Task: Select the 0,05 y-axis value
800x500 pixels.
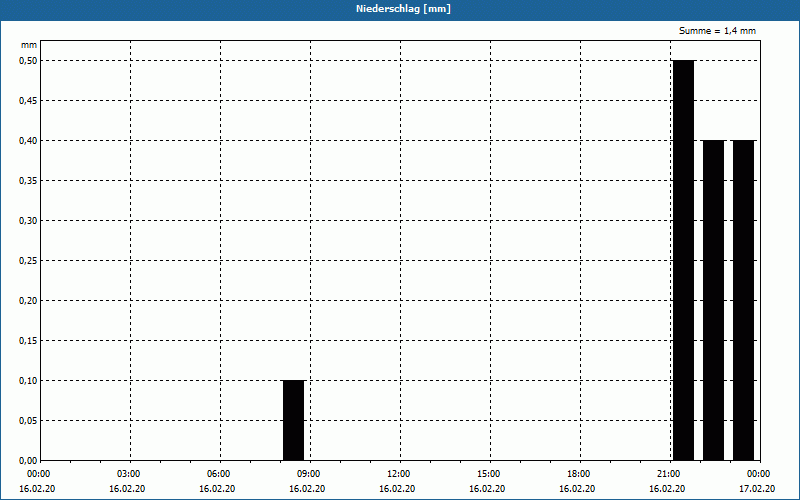Action: [28, 420]
